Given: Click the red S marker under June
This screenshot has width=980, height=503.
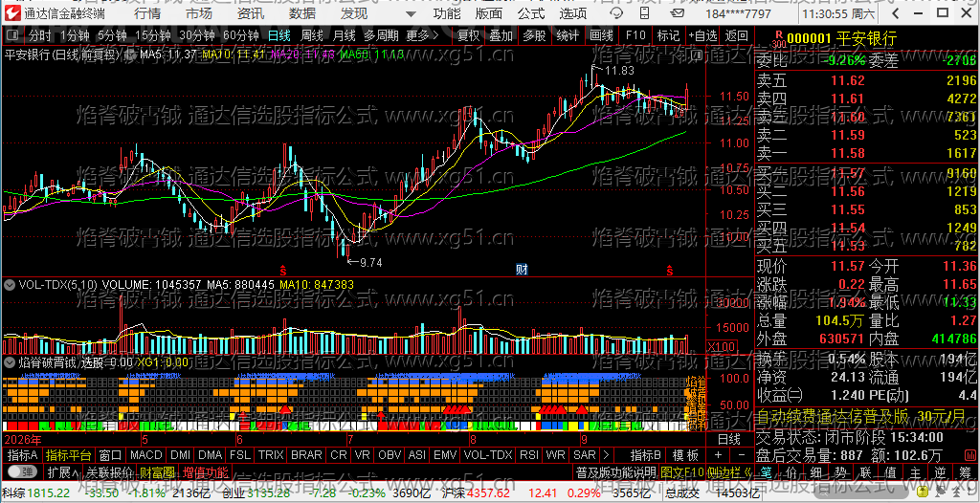Looking at the screenshot, I should tap(283, 271).
